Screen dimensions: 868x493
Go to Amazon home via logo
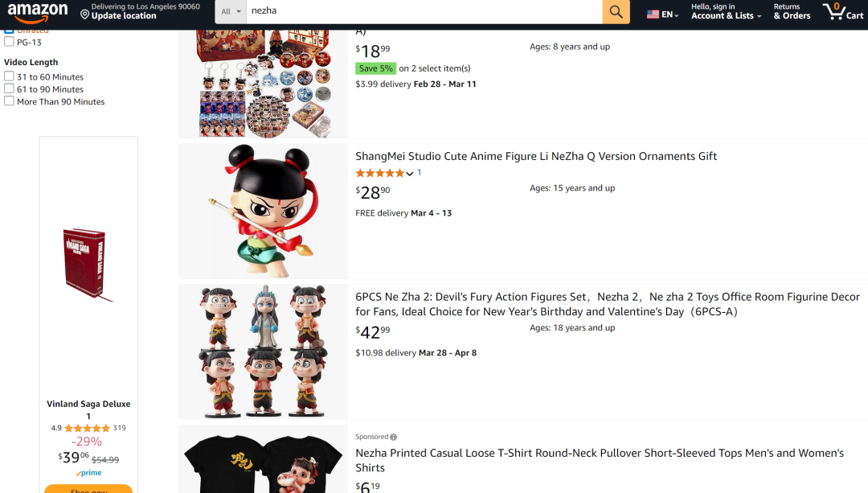[37, 11]
